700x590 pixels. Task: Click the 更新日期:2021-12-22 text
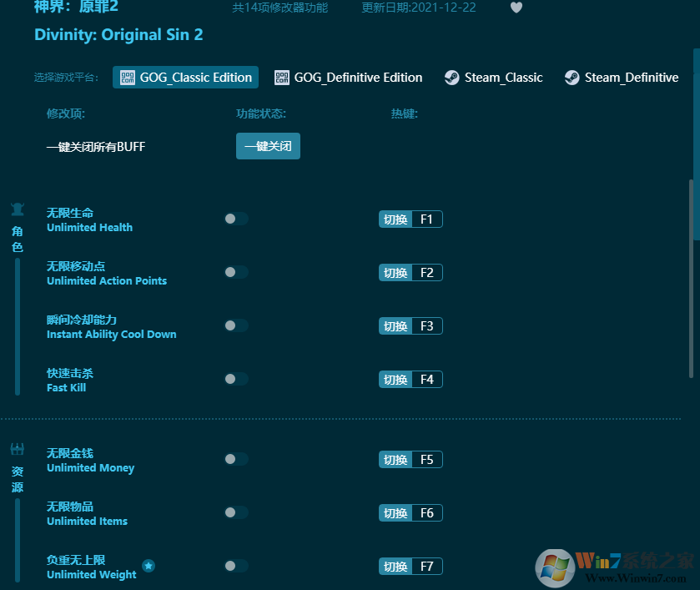coord(419,8)
